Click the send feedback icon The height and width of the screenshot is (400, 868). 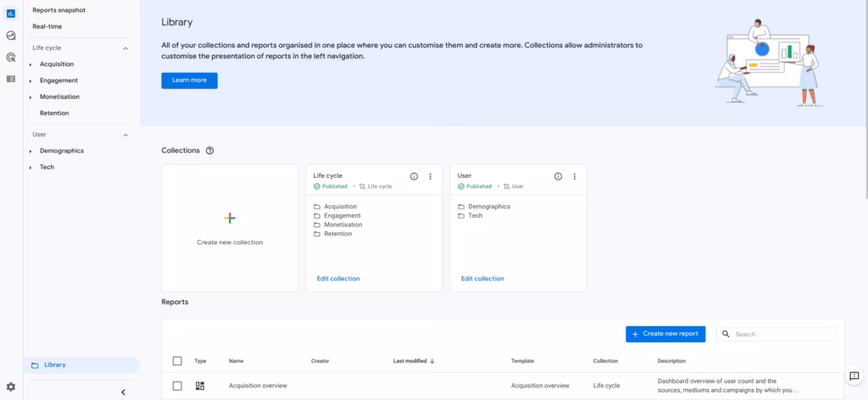point(854,376)
